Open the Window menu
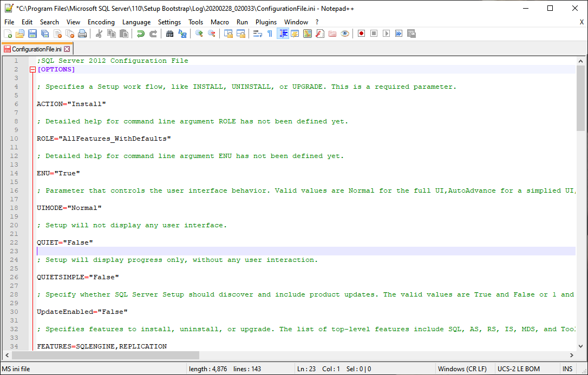 (x=296, y=22)
